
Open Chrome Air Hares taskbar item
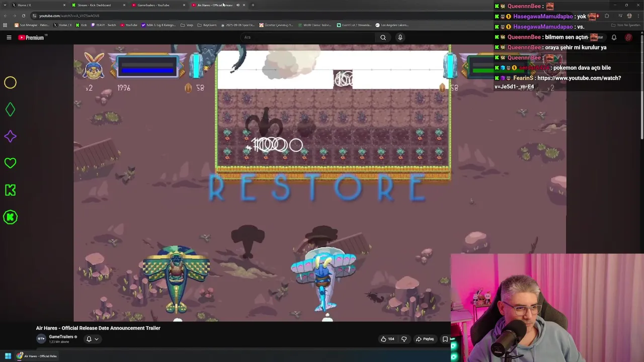(37, 356)
